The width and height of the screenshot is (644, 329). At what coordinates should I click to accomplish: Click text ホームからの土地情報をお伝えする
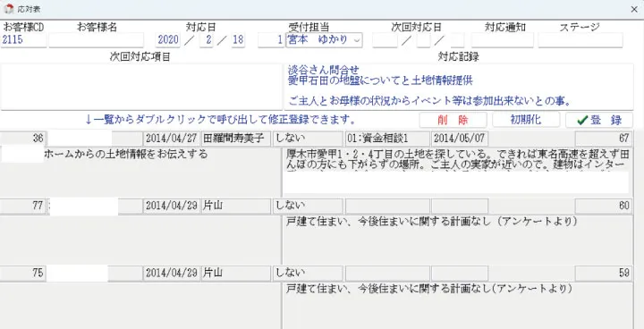(x=126, y=155)
